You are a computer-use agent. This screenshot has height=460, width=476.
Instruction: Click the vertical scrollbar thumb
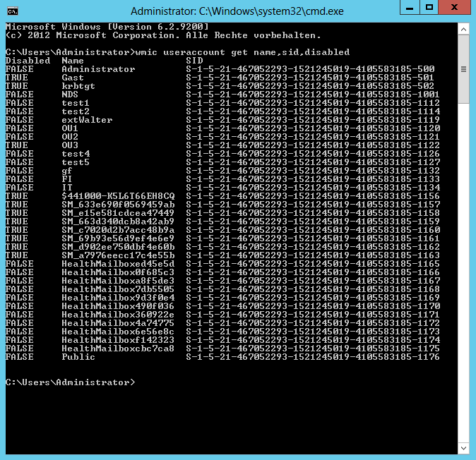pos(464,69)
